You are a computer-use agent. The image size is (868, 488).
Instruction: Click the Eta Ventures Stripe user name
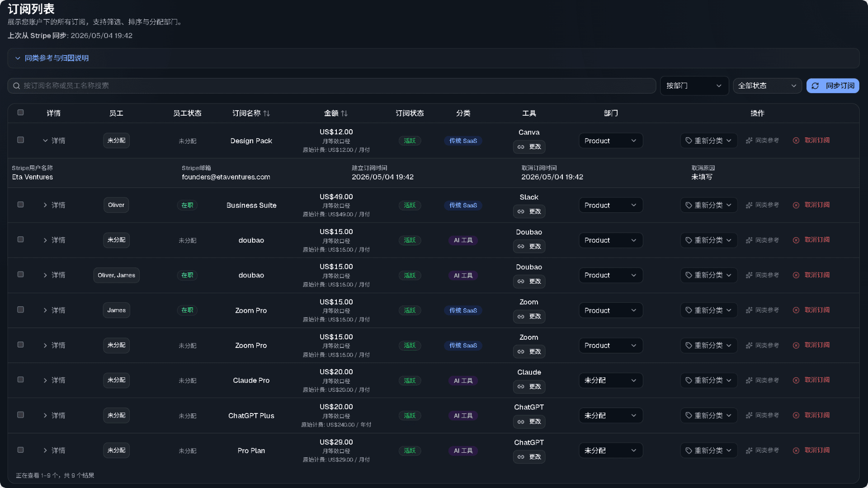[x=33, y=177]
